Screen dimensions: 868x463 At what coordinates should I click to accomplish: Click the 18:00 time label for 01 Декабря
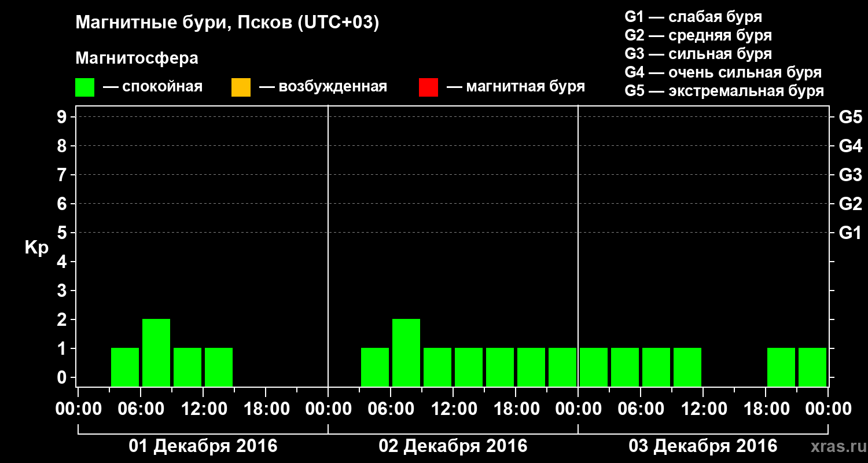[266, 409]
